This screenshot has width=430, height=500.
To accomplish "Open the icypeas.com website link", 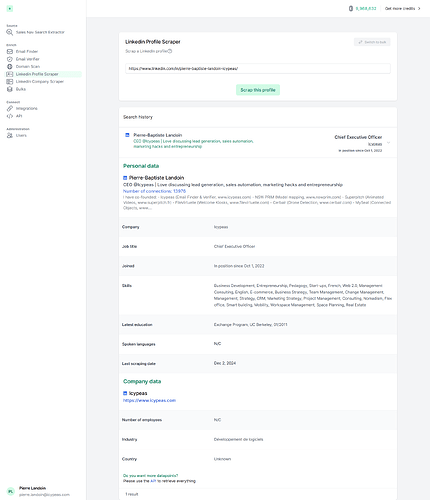I will [x=149, y=400].
